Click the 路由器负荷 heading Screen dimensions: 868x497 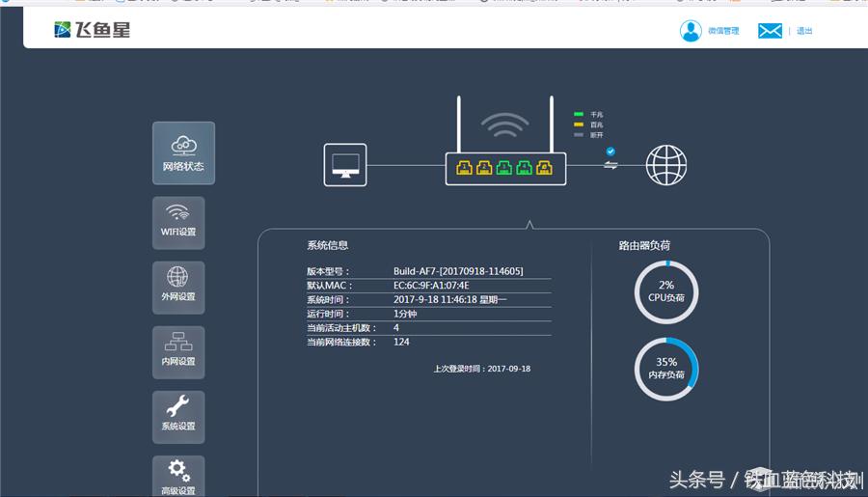644,245
